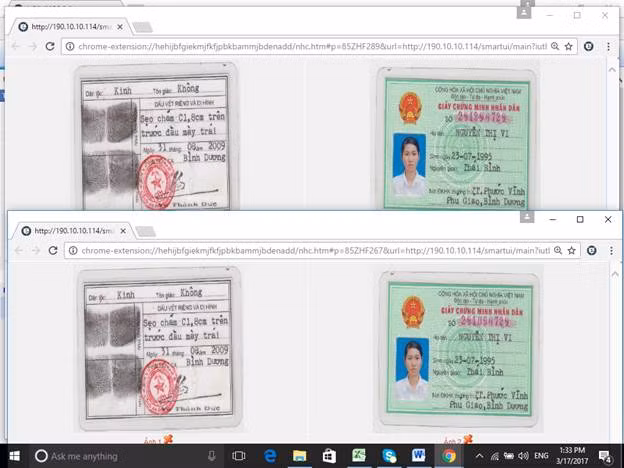Bookmark the page with the star in upper window
This screenshot has height=468, width=624.
[569, 47]
